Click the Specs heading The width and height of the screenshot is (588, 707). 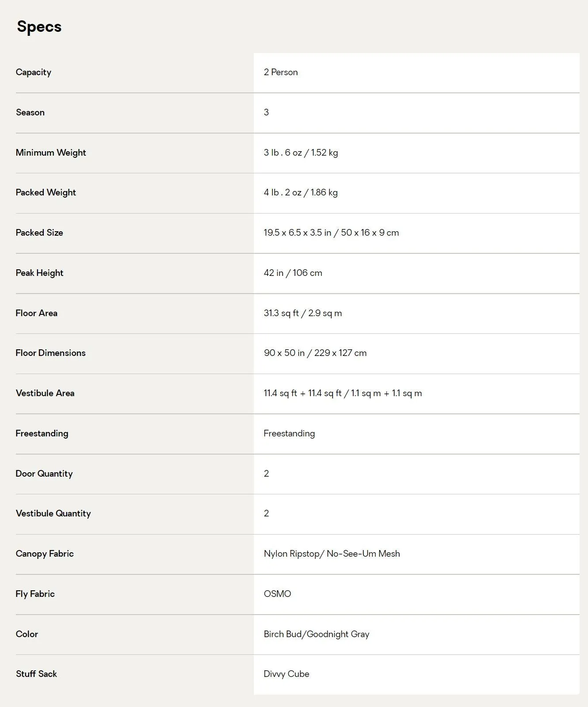[39, 27]
